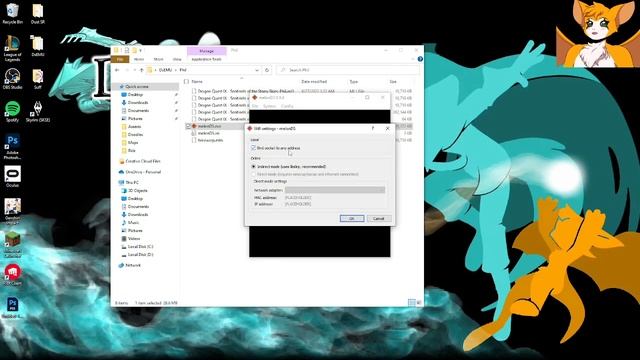
Task: Open File Explorer help question mark
Action: (x=420, y=59)
